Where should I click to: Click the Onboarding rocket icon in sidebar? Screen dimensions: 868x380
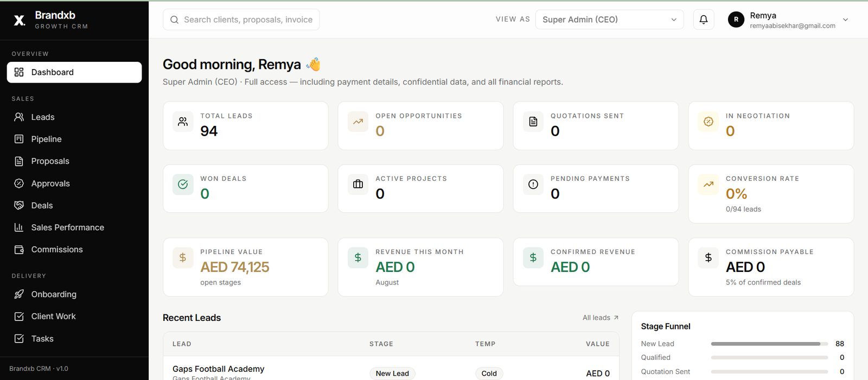(19, 294)
